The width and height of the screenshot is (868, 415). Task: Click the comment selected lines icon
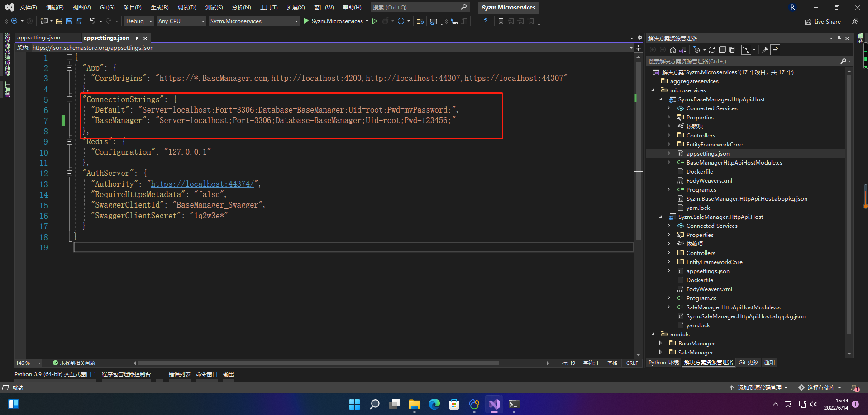point(477,21)
